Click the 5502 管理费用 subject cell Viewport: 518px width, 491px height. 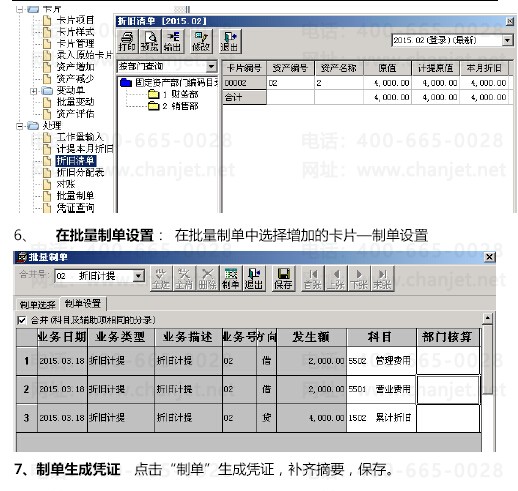(x=381, y=361)
